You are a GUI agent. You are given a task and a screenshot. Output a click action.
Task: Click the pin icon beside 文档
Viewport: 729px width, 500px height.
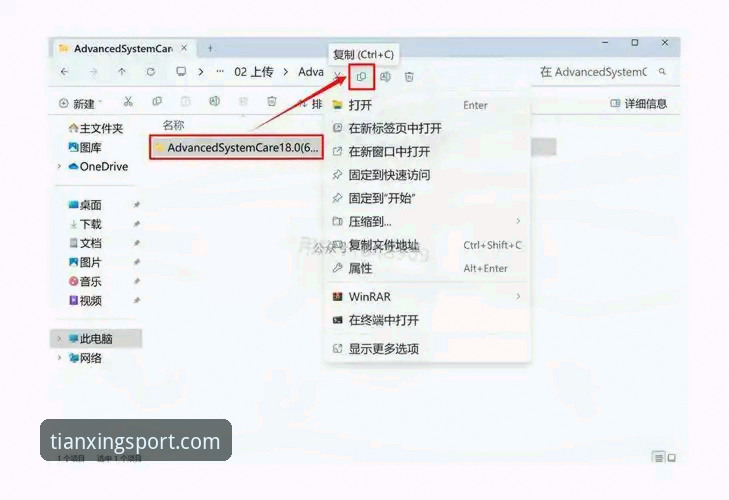coord(137,243)
